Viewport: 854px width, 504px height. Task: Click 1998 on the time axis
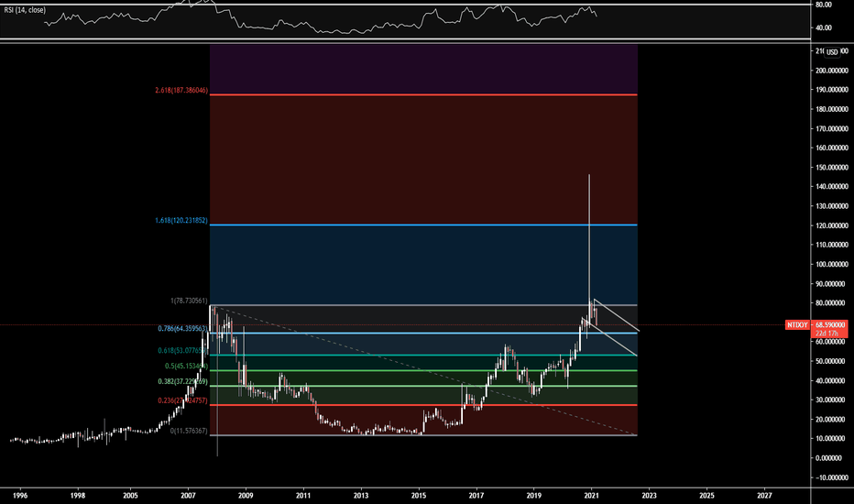click(78, 495)
